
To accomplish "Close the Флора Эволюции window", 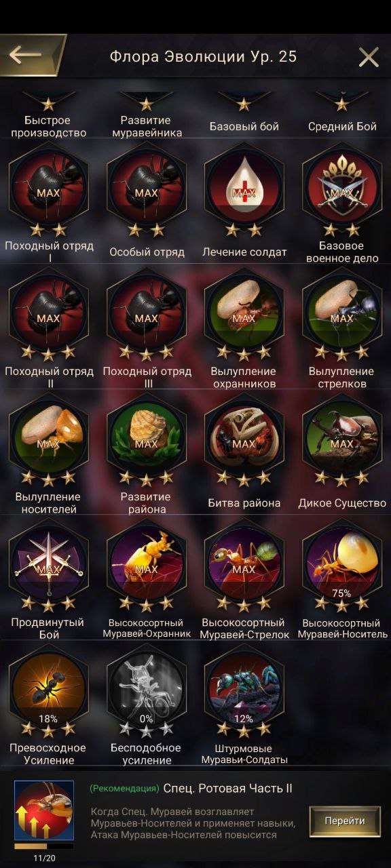I will pyautogui.click(x=369, y=57).
